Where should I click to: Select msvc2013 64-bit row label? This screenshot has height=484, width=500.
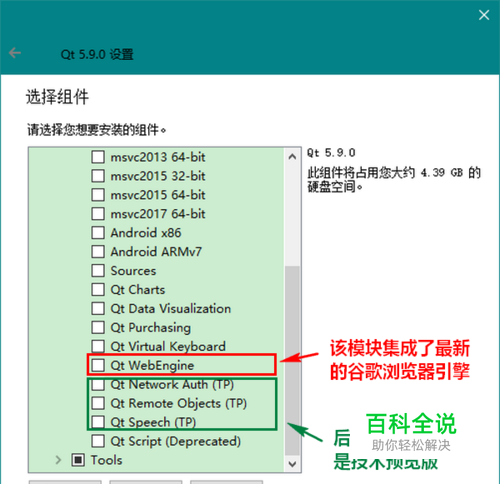point(158,157)
